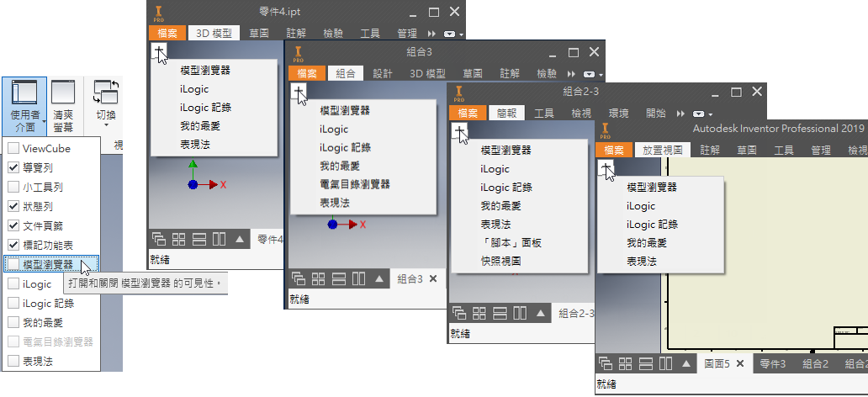
Task: Expand the 切換 dropdown arrow
Action: coord(106,127)
